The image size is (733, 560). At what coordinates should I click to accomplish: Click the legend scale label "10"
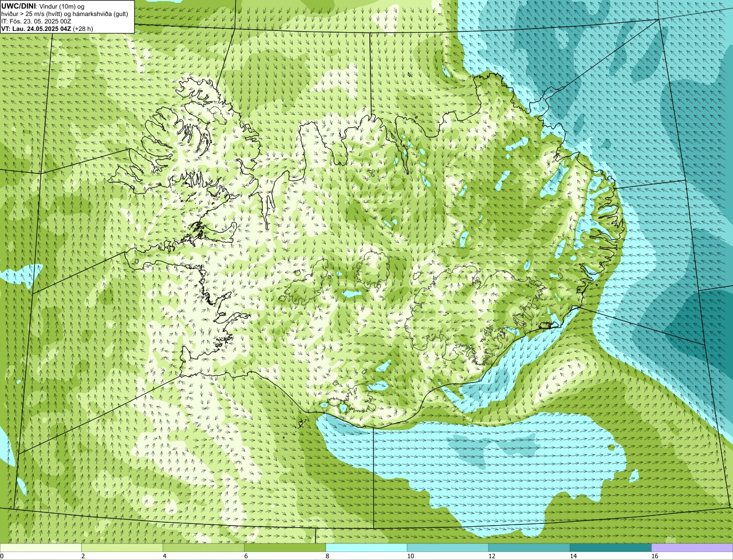411,556
